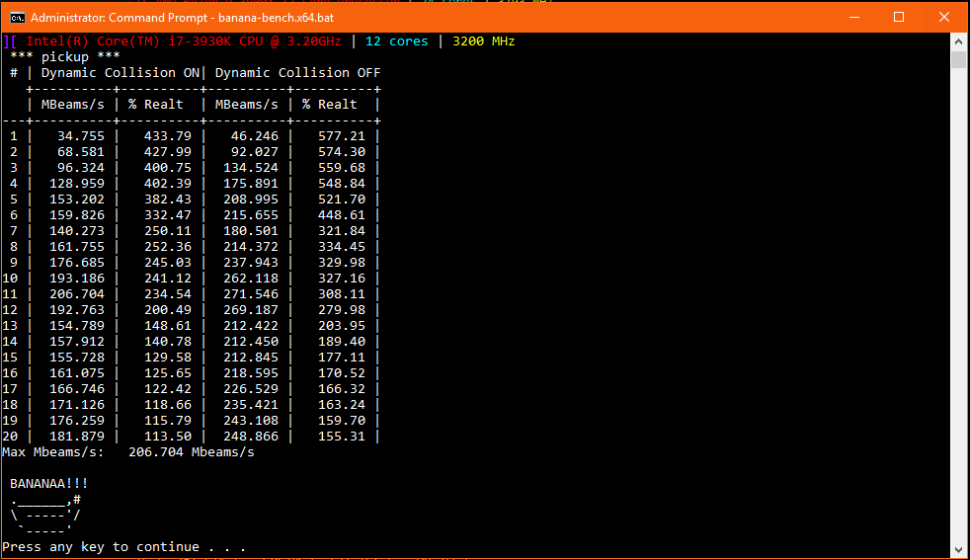Click value 161.755 in row 8

pos(77,247)
